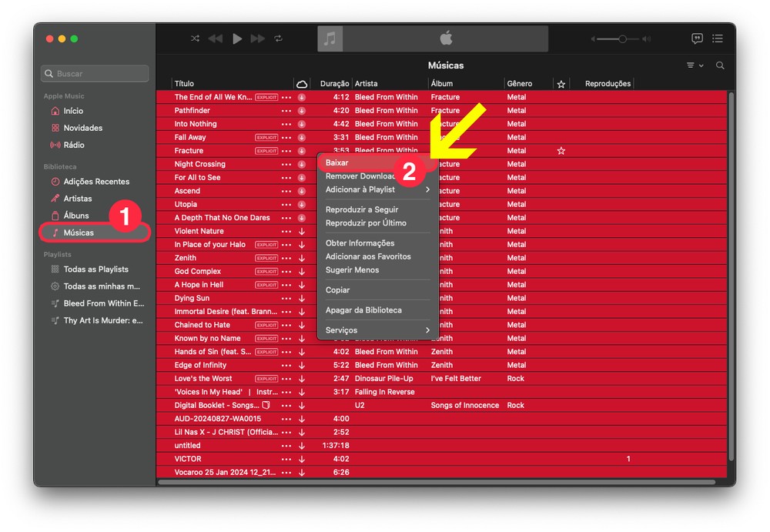This screenshot has height=532, width=770.
Task: Choose Sugerir Menos
Action: [377, 269]
